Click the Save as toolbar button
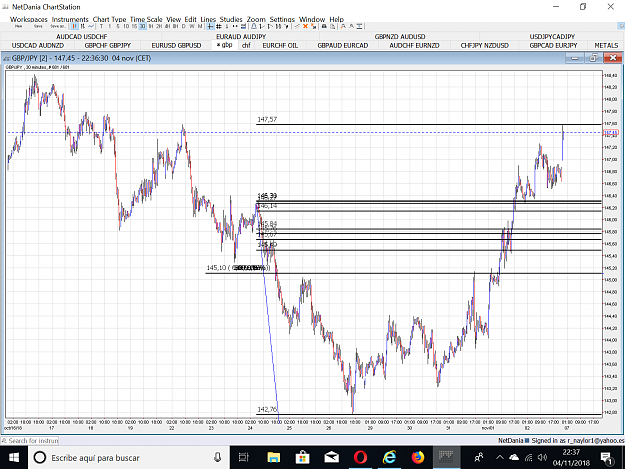 [58, 26]
